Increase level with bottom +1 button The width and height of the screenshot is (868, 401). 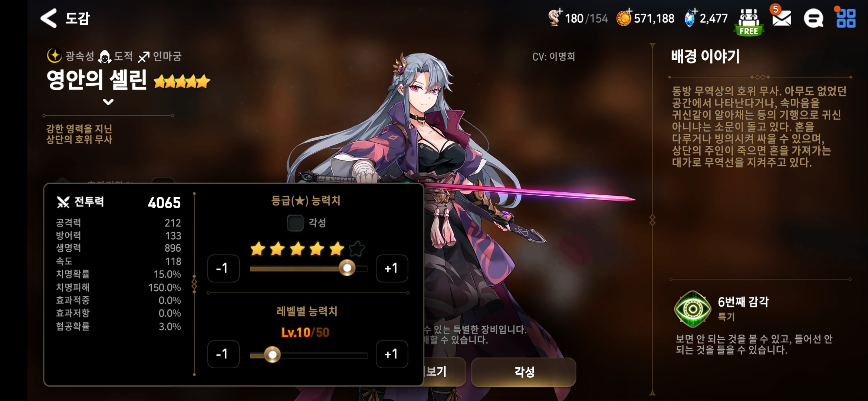click(392, 354)
